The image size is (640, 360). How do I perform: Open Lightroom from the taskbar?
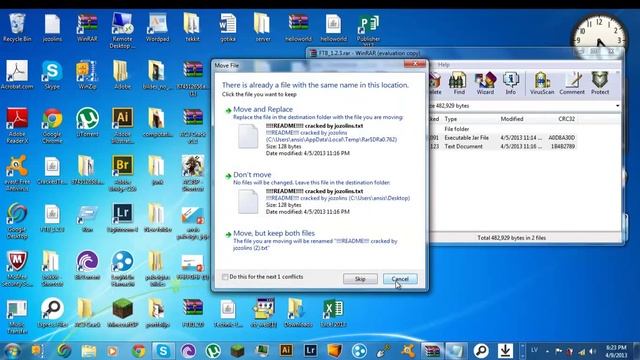tap(310, 351)
